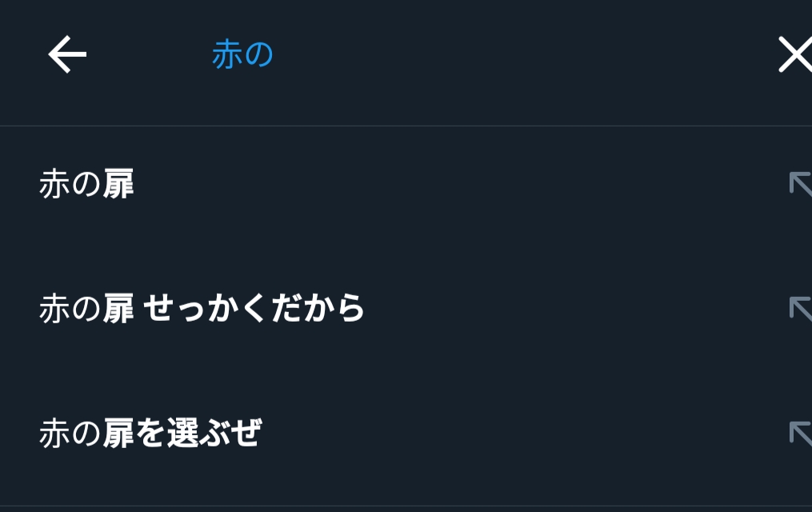Return to previous screen with the back arrow
This screenshot has height=512, width=812.
coord(67,55)
